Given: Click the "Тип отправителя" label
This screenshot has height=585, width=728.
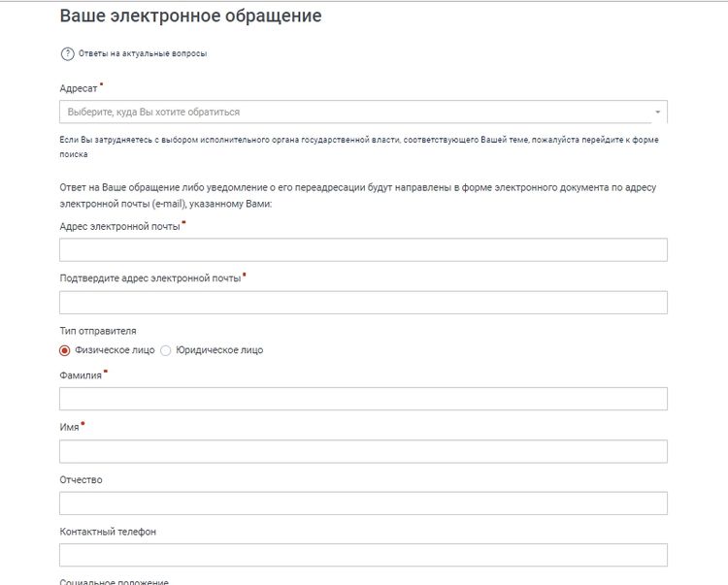Looking at the screenshot, I should pyautogui.click(x=98, y=331).
